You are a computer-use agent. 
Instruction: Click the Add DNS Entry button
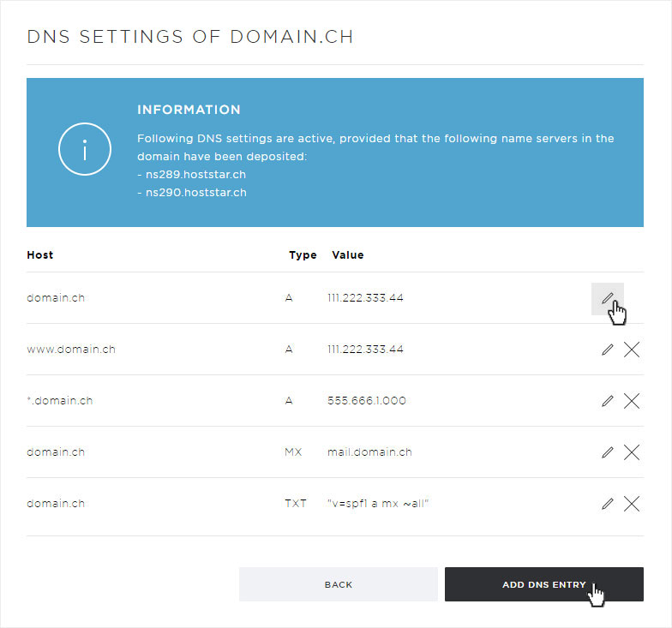[543, 584]
